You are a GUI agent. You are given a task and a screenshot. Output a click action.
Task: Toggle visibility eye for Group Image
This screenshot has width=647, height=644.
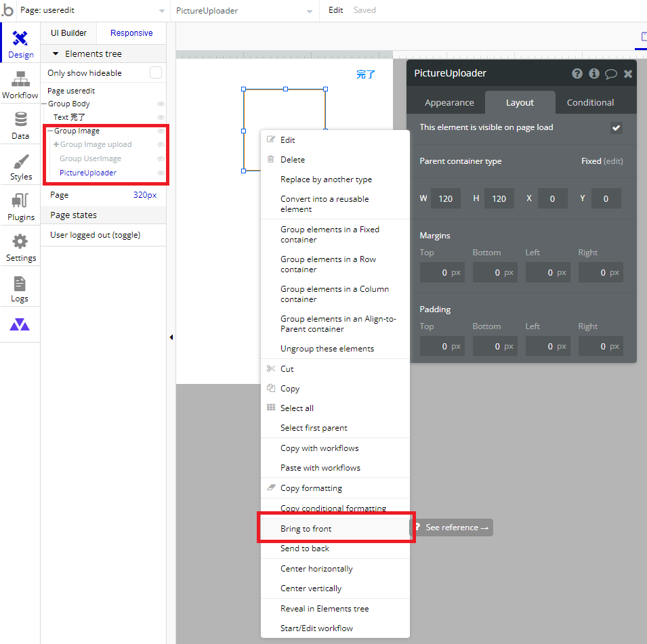(161, 131)
